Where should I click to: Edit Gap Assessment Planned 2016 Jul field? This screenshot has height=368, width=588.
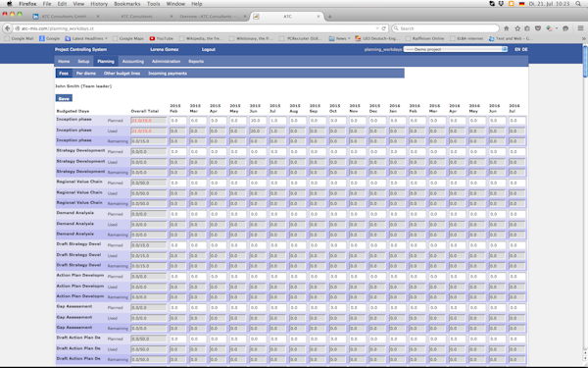pyautogui.click(x=516, y=307)
